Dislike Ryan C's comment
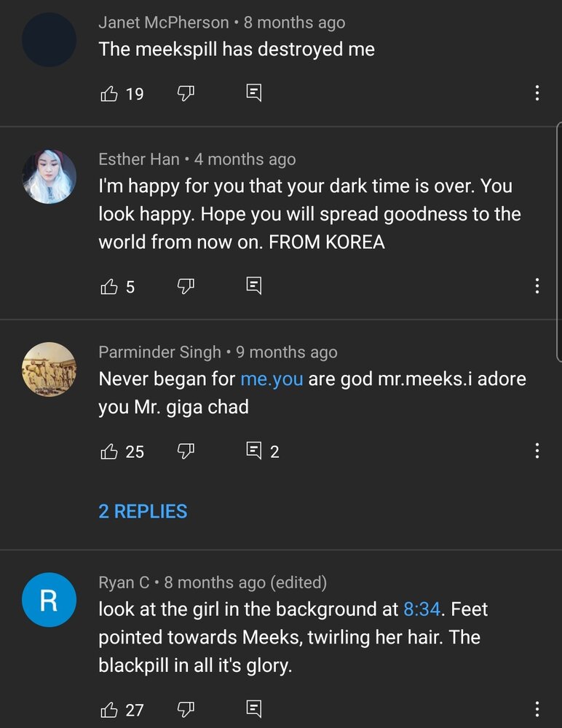 (186, 709)
